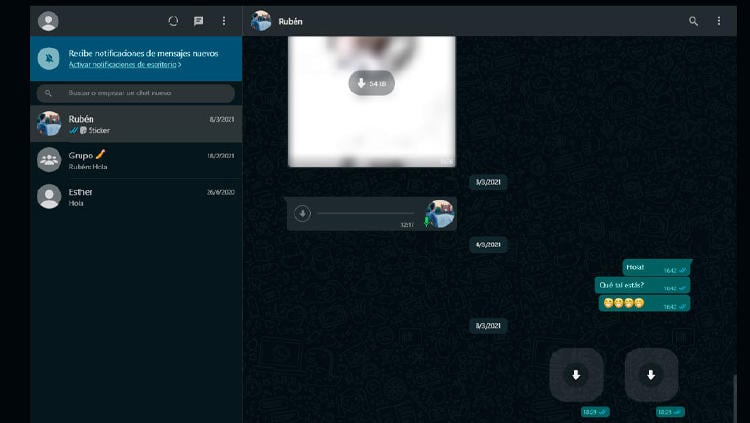Image resolution: width=750 pixels, height=423 pixels.
Task: Click the Qué tal estás? message
Action: coord(642,285)
